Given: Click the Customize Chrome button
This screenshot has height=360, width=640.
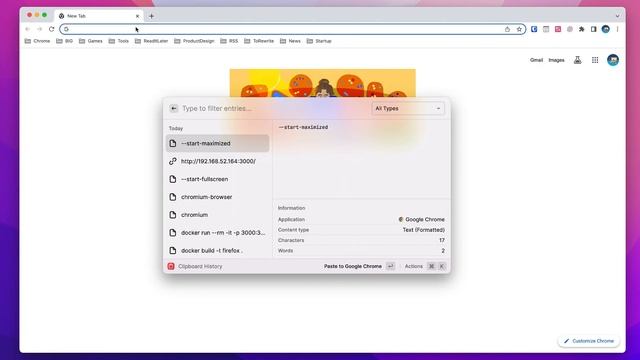Looking at the screenshot, I should [589, 341].
